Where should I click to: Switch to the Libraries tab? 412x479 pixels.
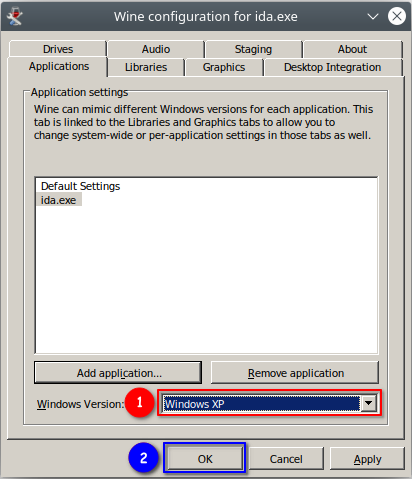146,67
